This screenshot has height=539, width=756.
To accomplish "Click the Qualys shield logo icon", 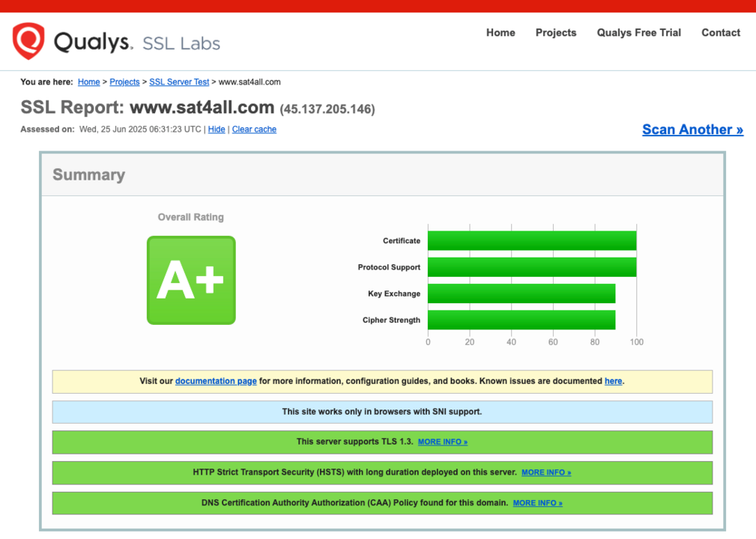I will click(28, 40).
